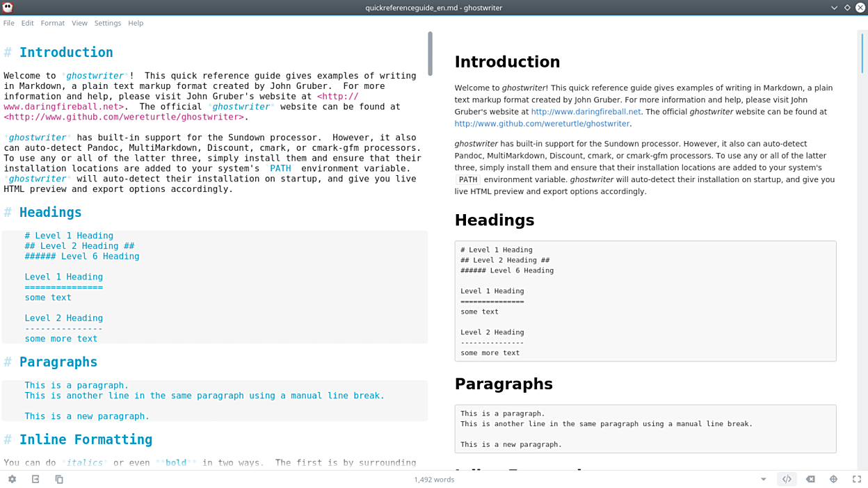This screenshot has height=488, width=868.
Task: Open the Edit menu
Action: (27, 23)
